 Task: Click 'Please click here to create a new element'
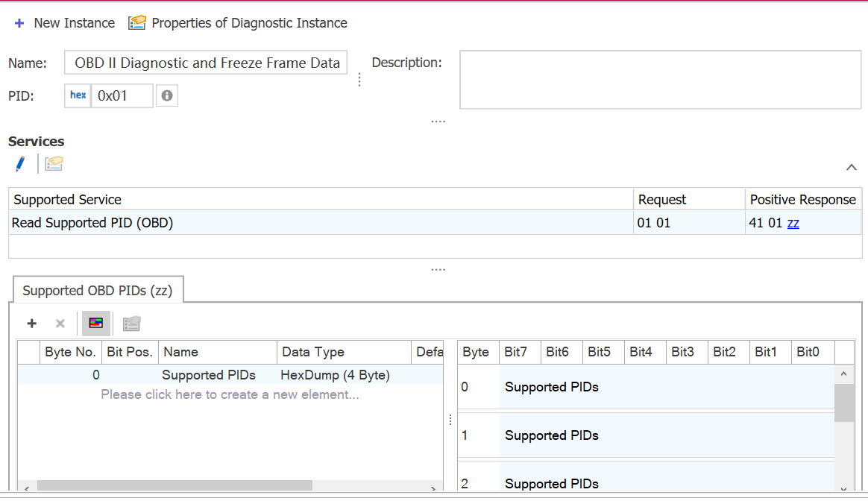tap(230, 394)
